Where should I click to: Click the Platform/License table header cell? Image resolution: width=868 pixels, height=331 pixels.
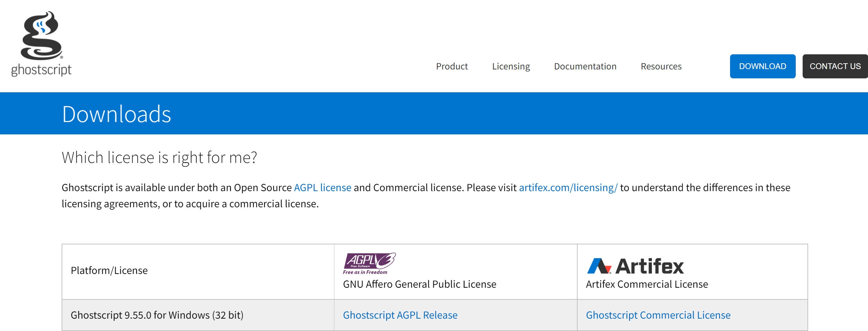[x=109, y=271]
